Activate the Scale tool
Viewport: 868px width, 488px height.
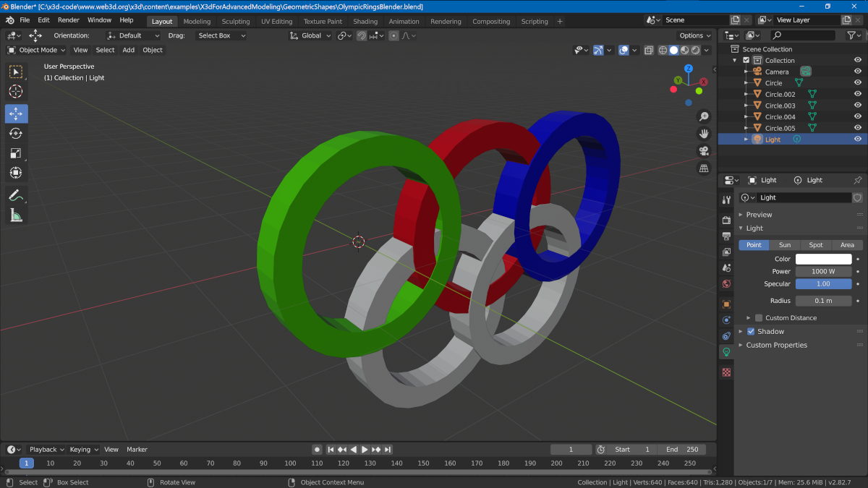(x=16, y=153)
